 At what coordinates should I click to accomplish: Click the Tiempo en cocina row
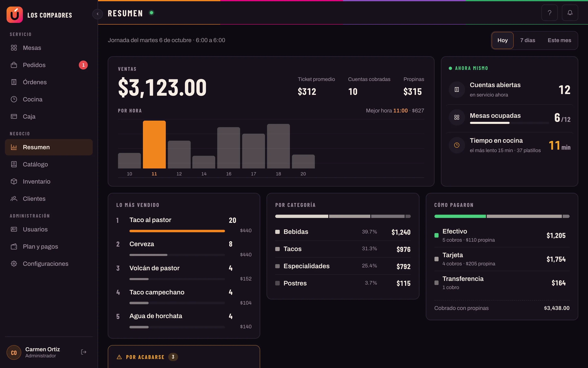click(510, 145)
